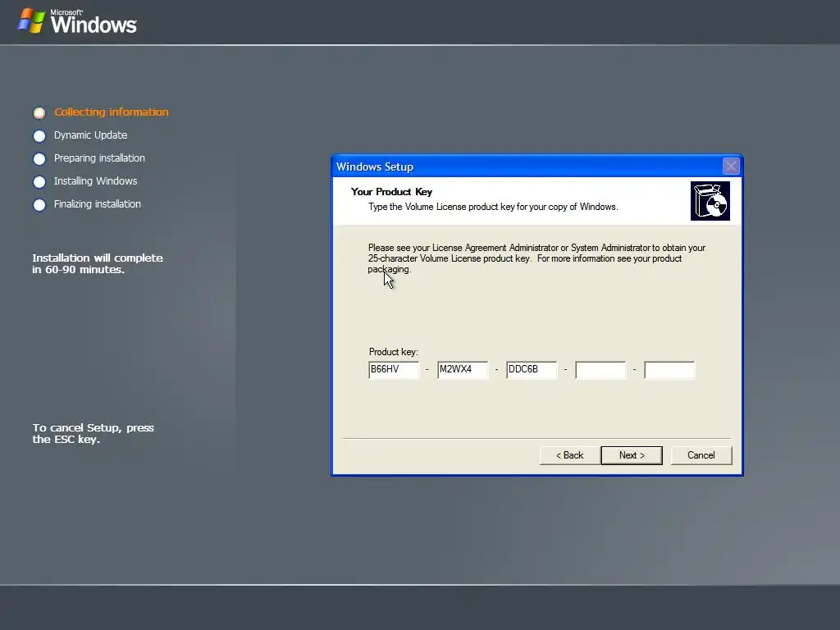The height and width of the screenshot is (630, 840).
Task: Close the Windows Setup dialog via X
Action: (731, 166)
